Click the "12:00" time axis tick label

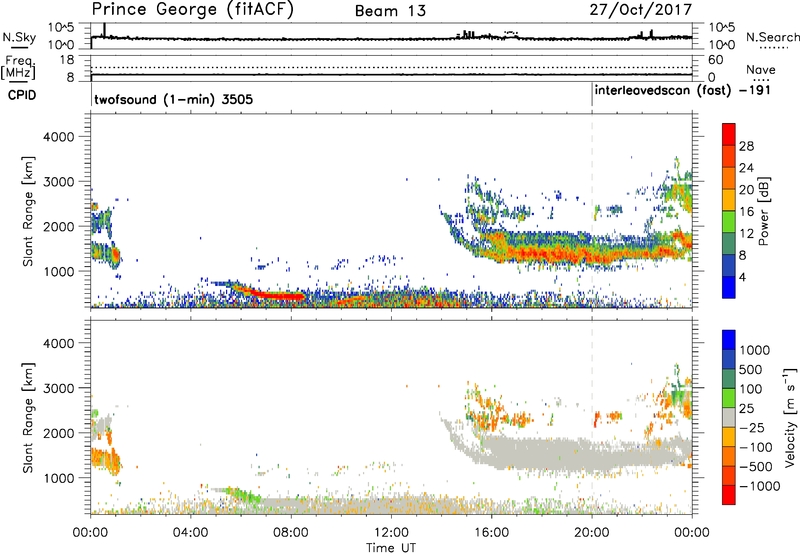[391, 533]
